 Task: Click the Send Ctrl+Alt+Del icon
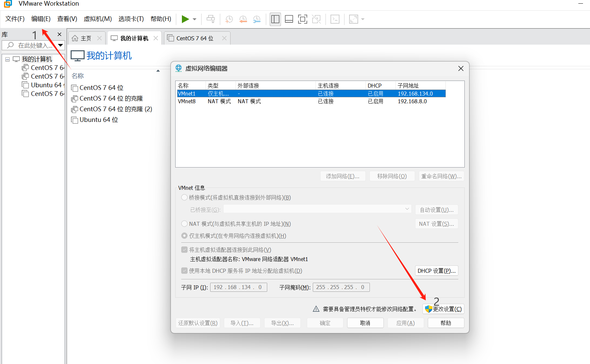211,19
